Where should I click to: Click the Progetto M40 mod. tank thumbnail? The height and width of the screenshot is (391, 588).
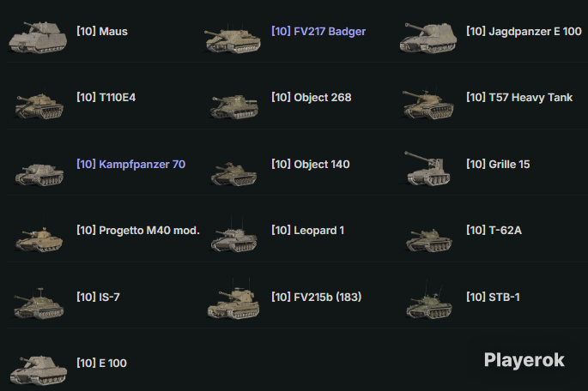39,239
